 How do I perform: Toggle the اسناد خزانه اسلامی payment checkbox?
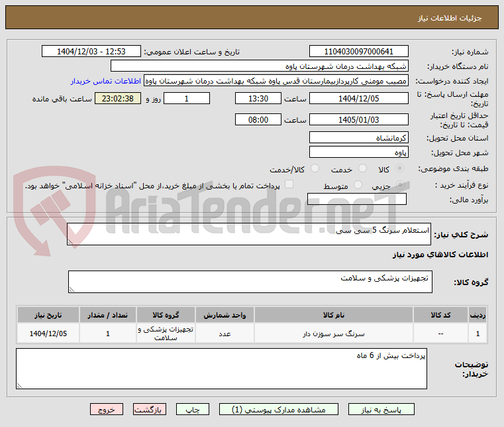tap(289, 184)
